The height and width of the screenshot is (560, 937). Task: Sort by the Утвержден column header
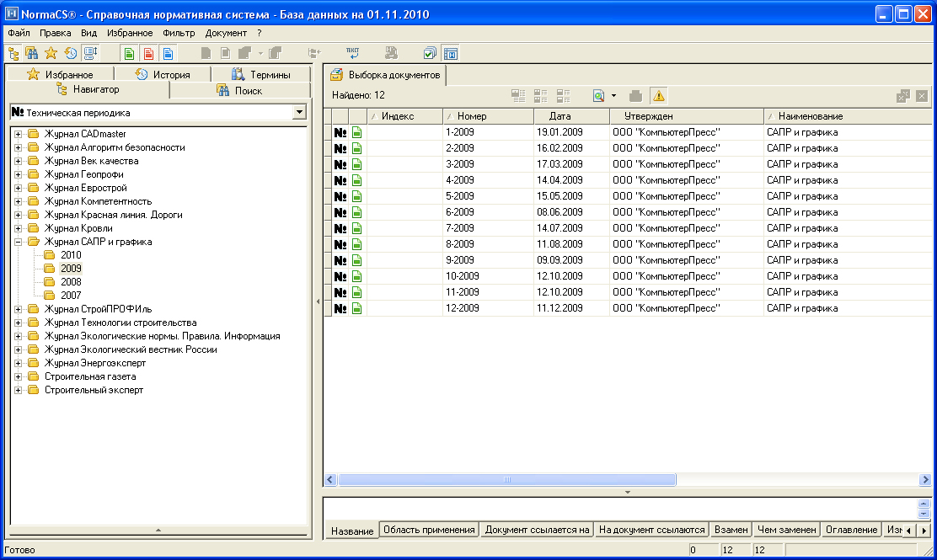click(687, 116)
